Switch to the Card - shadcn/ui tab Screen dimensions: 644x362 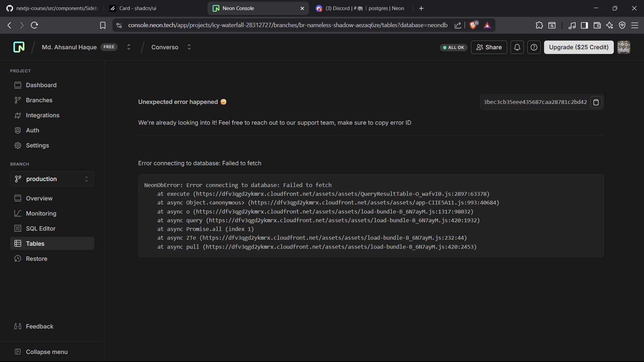(154, 8)
